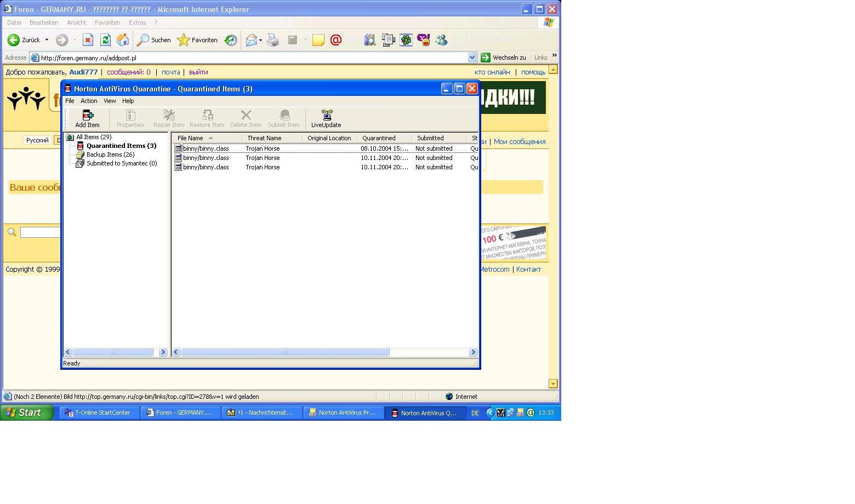Select Submitted to Symantec (0) node

click(x=122, y=163)
